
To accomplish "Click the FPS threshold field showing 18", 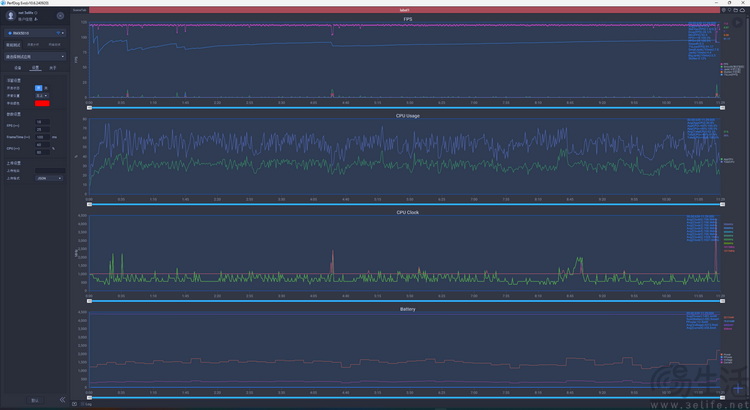I will pos(42,122).
